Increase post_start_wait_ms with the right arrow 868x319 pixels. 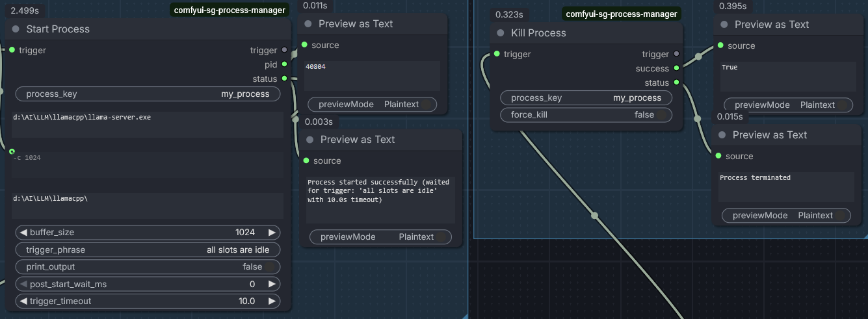(x=272, y=284)
